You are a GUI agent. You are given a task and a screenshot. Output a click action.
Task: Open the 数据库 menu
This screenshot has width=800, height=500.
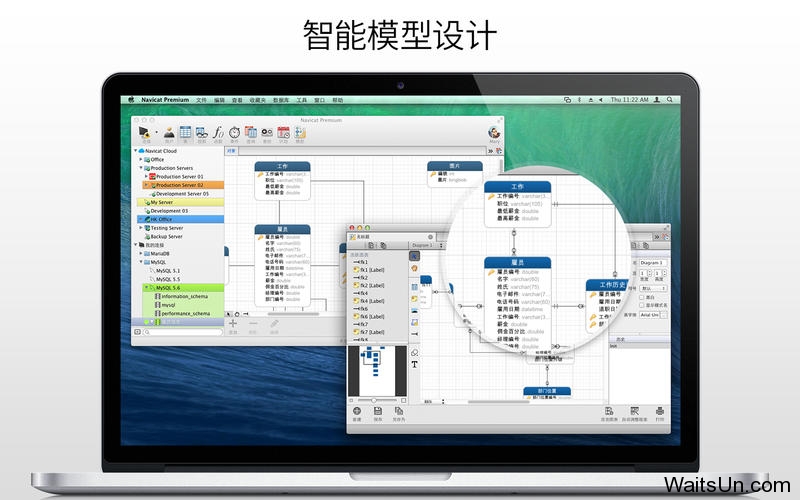coord(281,100)
